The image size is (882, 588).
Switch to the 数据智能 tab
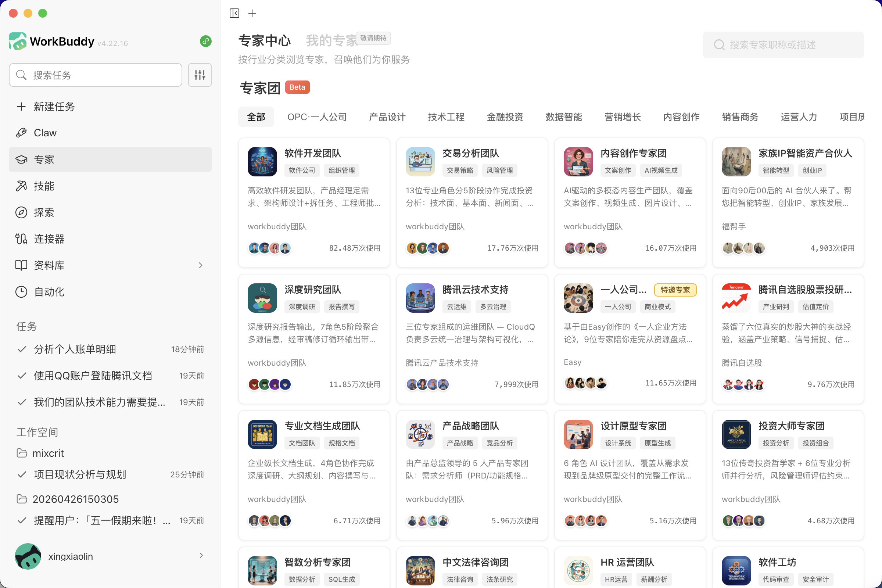564,117
